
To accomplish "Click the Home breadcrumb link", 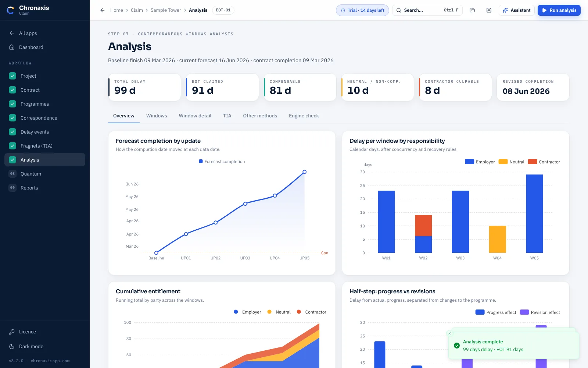I will pyautogui.click(x=116, y=10).
